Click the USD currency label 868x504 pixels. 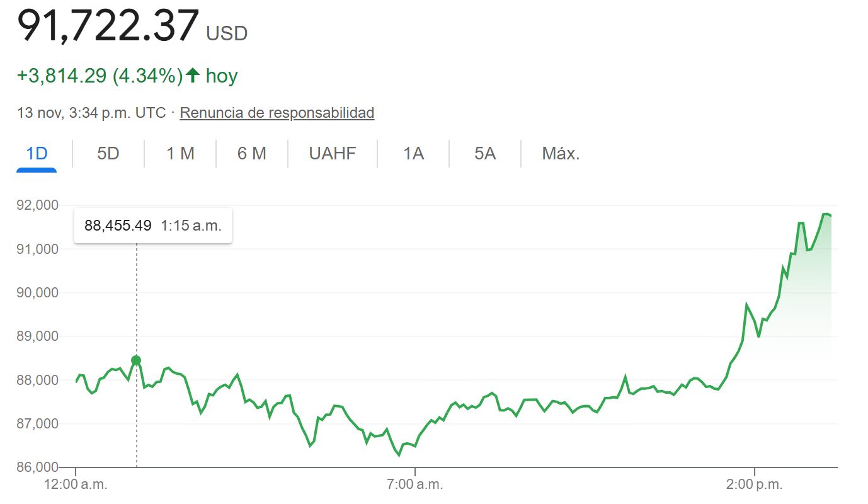pyautogui.click(x=227, y=33)
